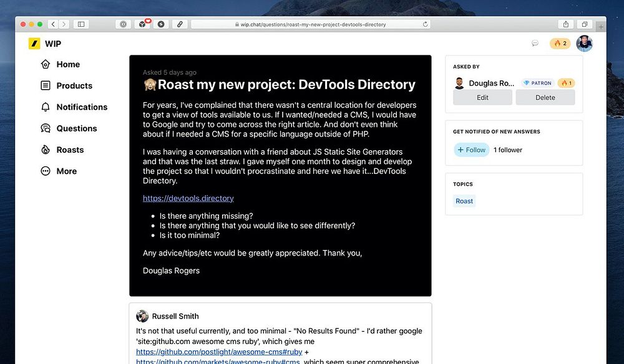Click the Roasts flame icon
The width and height of the screenshot is (624, 364).
[x=46, y=150]
